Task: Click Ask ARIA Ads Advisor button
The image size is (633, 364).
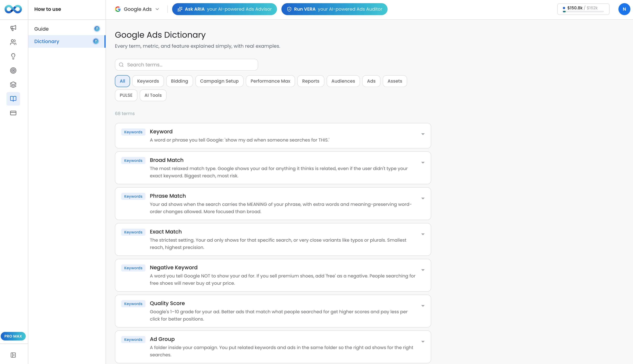Action: tap(224, 9)
